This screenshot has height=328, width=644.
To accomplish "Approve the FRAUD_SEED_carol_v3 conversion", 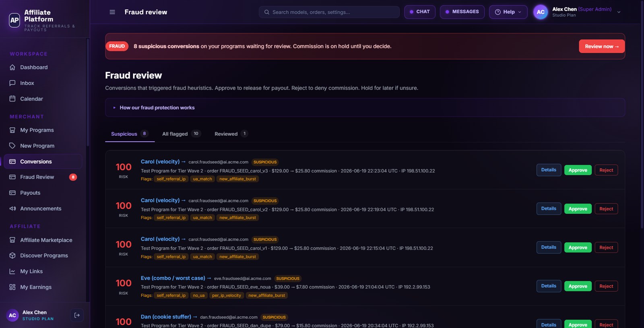I will tap(578, 170).
